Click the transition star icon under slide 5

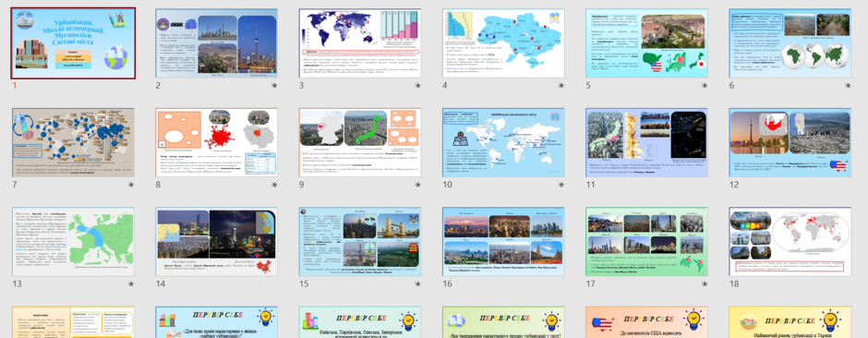point(705,86)
